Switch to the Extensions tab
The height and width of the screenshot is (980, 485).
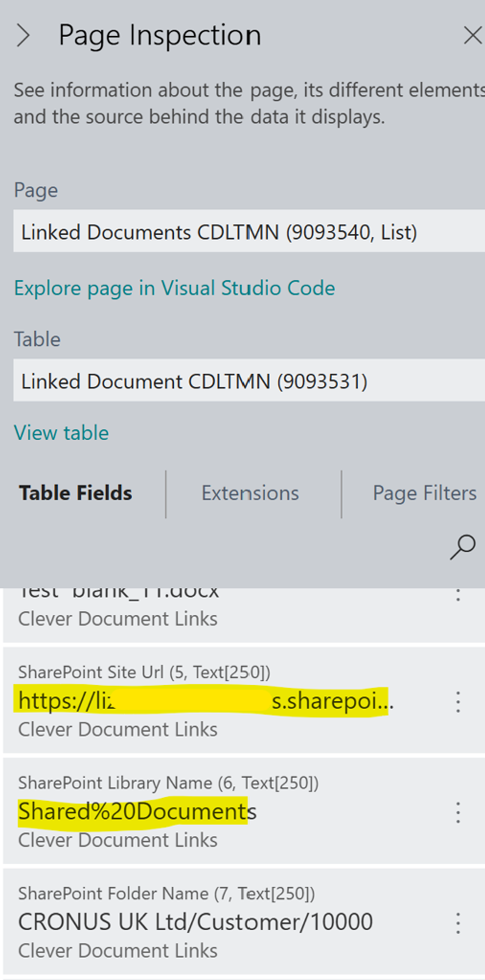pyautogui.click(x=250, y=493)
